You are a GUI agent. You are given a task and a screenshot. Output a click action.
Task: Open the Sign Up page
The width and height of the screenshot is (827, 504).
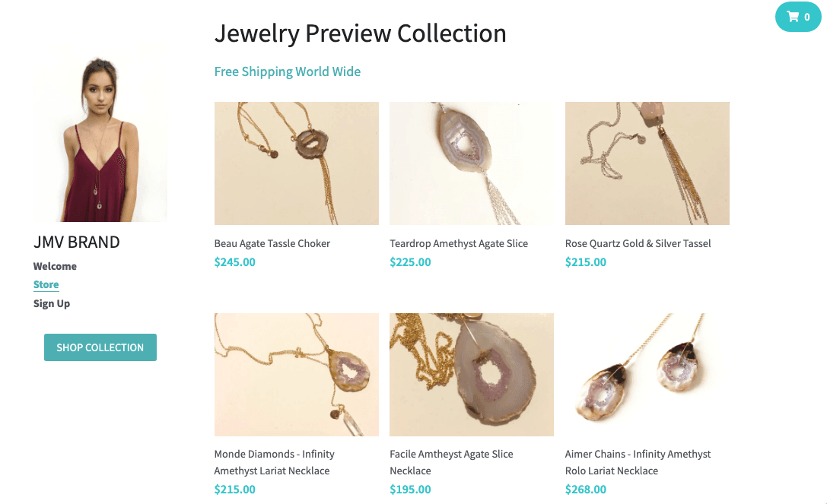(52, 303)
